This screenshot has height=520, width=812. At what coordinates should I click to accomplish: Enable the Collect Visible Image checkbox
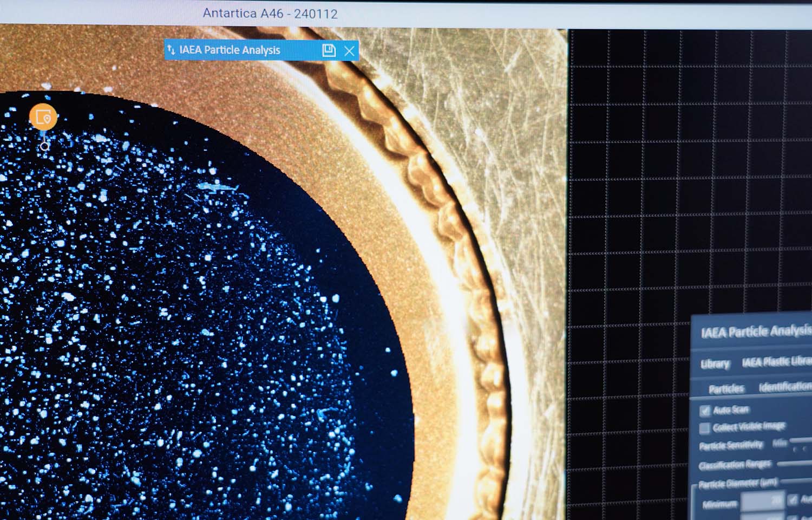click(704, 428)
